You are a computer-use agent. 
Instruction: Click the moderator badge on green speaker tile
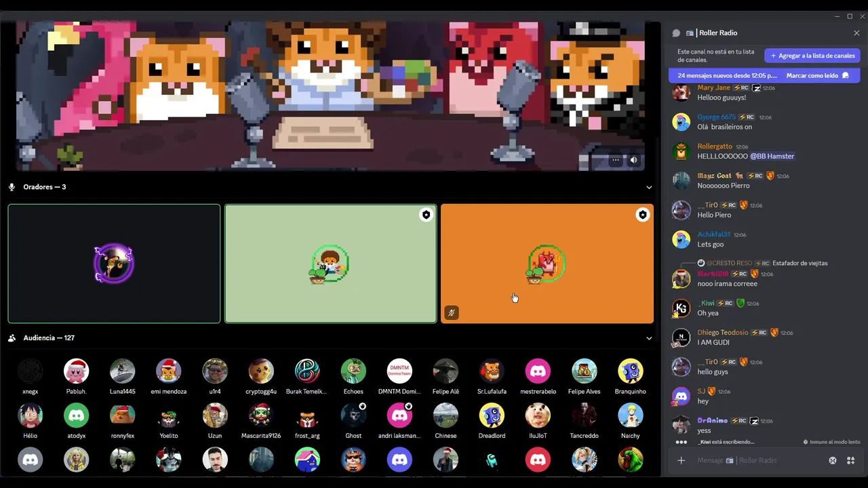(426, 215)
